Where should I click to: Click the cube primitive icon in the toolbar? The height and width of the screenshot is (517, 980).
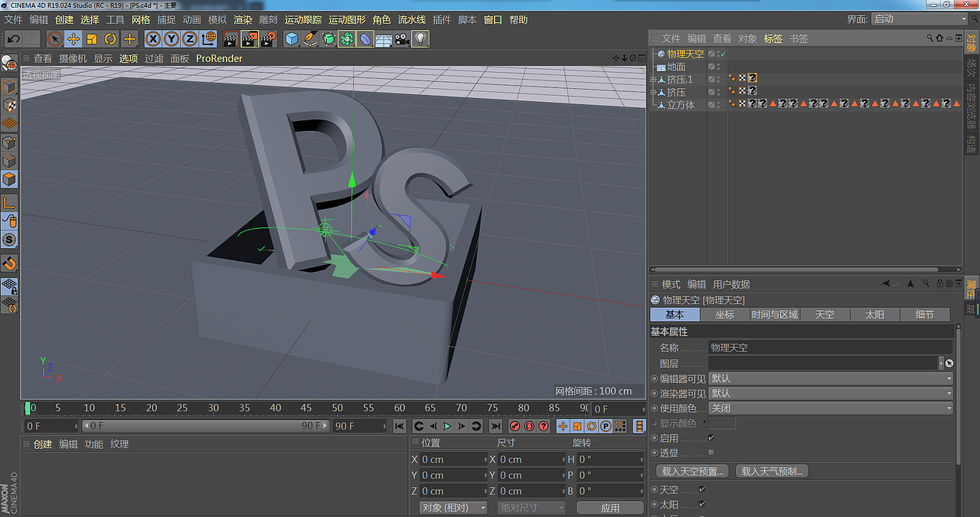click(x=291, y=38)
